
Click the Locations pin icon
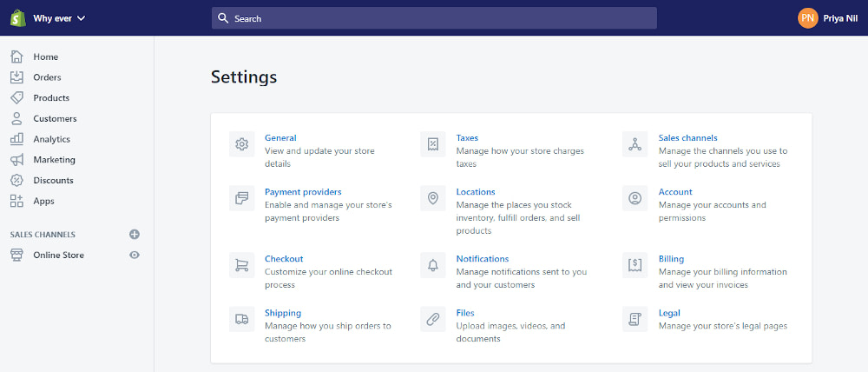pos(433,198)
